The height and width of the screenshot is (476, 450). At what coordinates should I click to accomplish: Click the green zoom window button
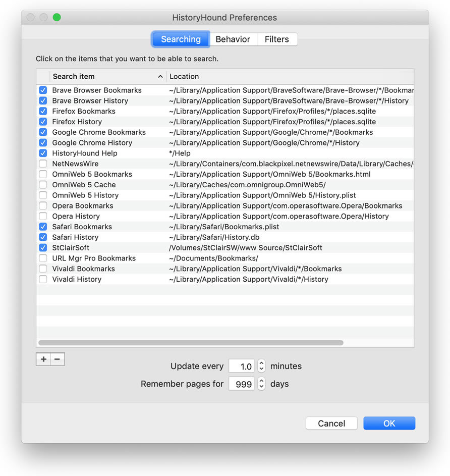pos(57,18)
